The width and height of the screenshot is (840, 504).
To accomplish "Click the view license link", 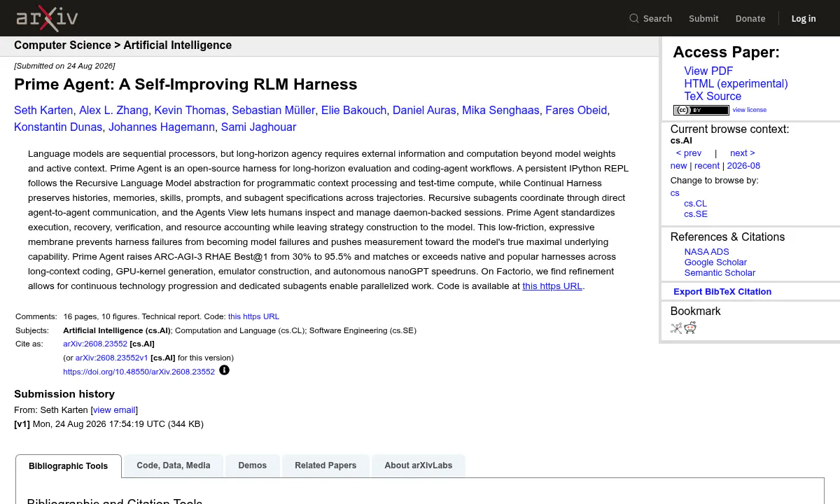I will click(750, 110).
